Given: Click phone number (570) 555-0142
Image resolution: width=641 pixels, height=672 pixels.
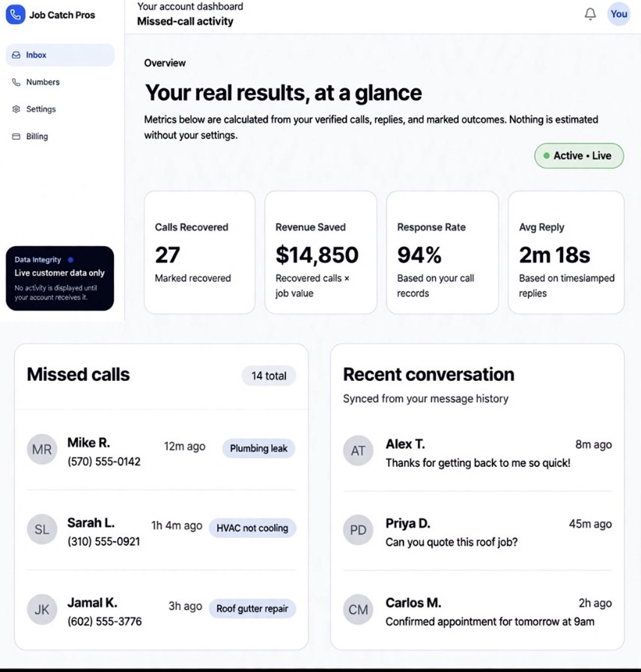Looking at the screenshot, I should [x=104, y=462].
